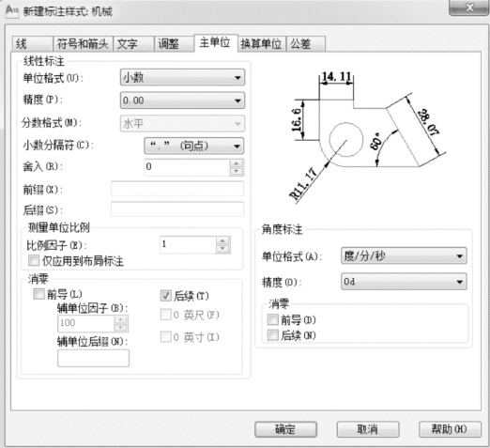Open the angular unit format 度/分/秒 dropdown

point(404,256)
